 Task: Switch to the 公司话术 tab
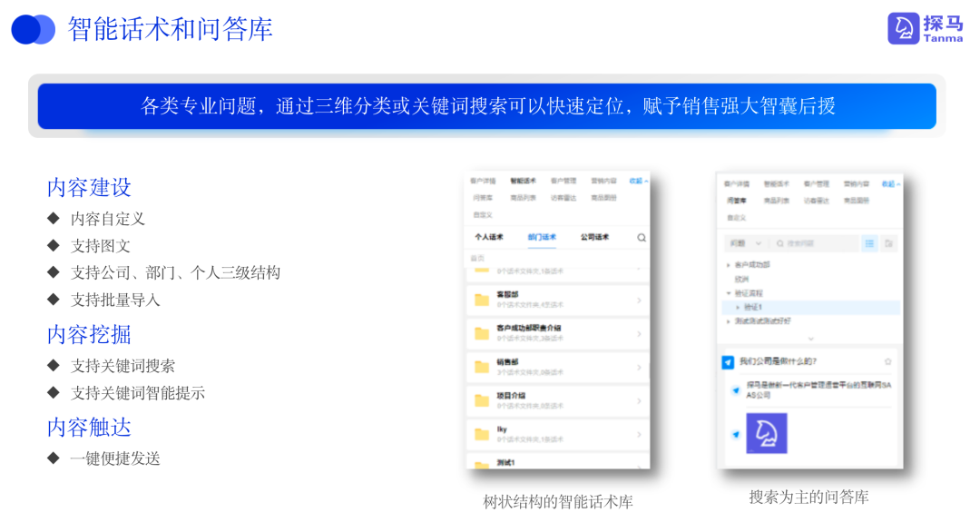594,237
